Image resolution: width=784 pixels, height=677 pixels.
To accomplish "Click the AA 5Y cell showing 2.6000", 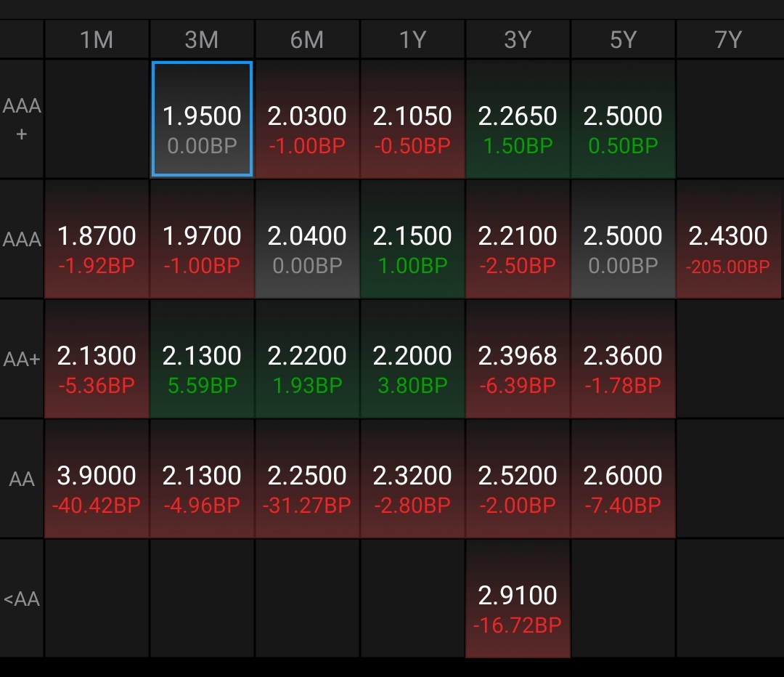I will [x=623, y=479].
